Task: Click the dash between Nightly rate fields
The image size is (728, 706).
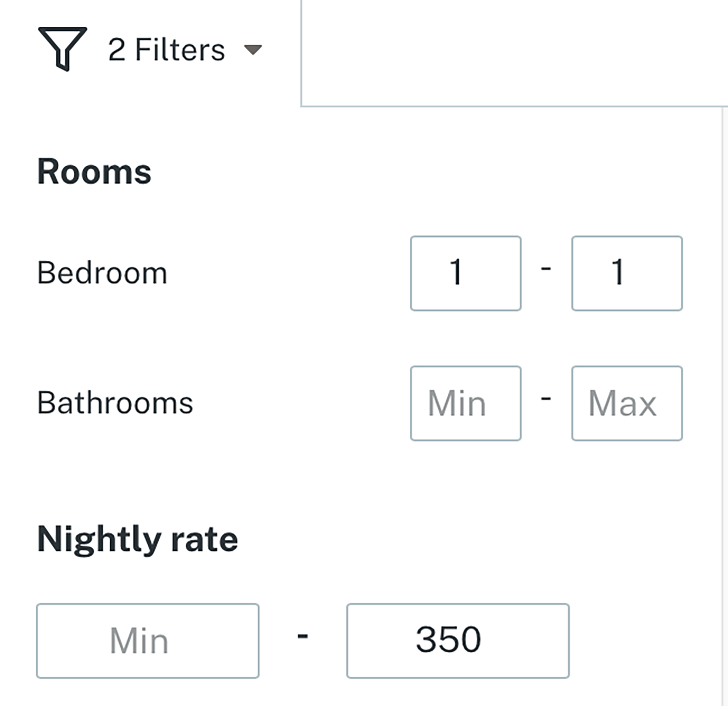Action: (x=303, y=636)
